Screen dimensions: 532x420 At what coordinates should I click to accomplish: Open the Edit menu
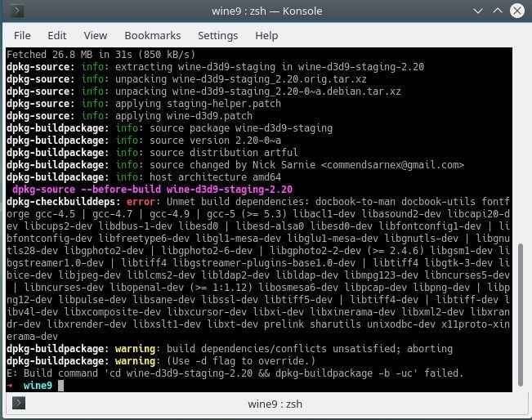click(x=56, y=36)
